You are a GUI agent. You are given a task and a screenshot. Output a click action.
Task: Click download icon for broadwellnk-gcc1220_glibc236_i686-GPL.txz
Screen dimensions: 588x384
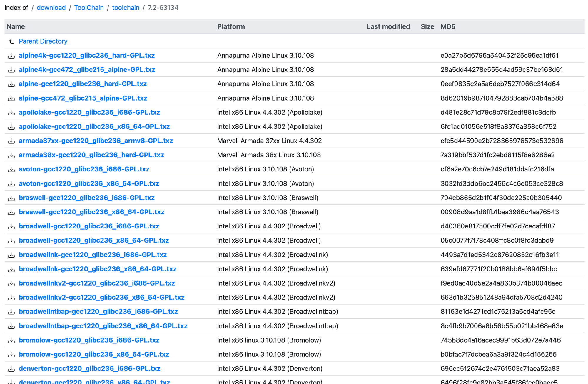(11, 255)
